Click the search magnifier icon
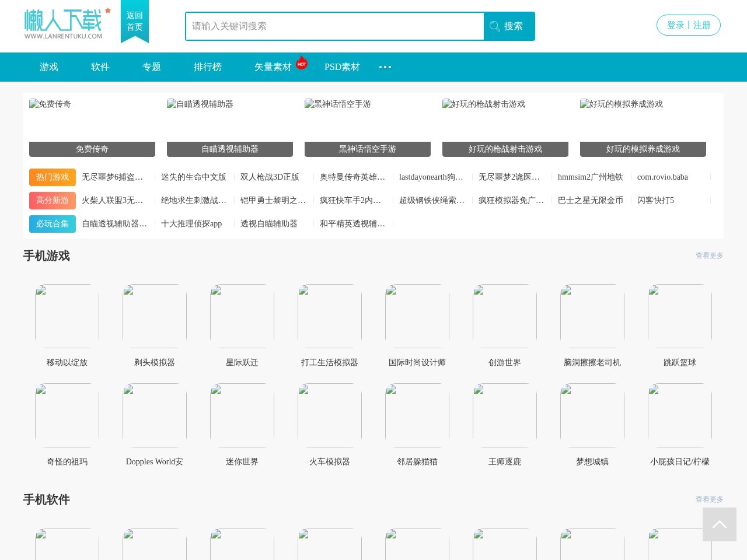 [494, 26]
